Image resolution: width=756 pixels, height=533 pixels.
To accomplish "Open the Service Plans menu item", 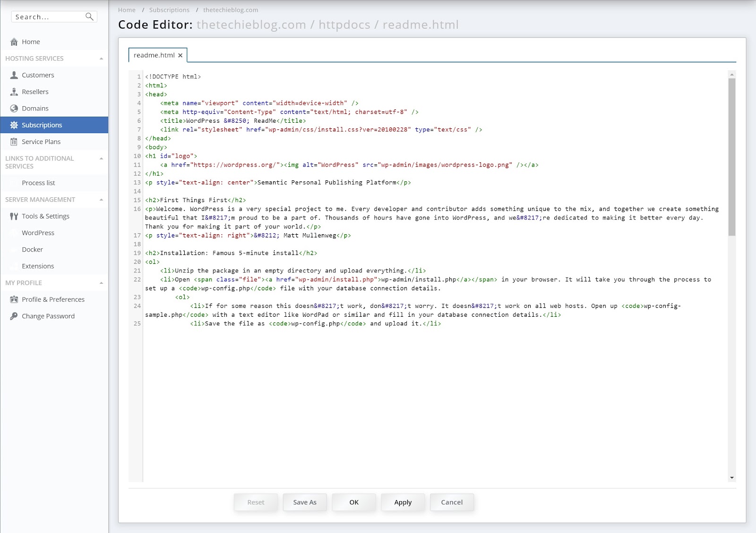I will [x=54, y=142].
